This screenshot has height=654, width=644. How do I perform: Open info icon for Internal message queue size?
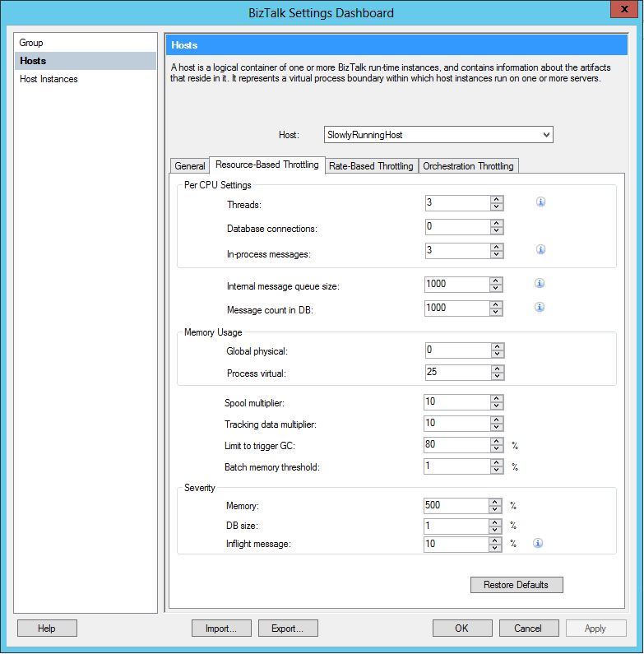point(540,283)
